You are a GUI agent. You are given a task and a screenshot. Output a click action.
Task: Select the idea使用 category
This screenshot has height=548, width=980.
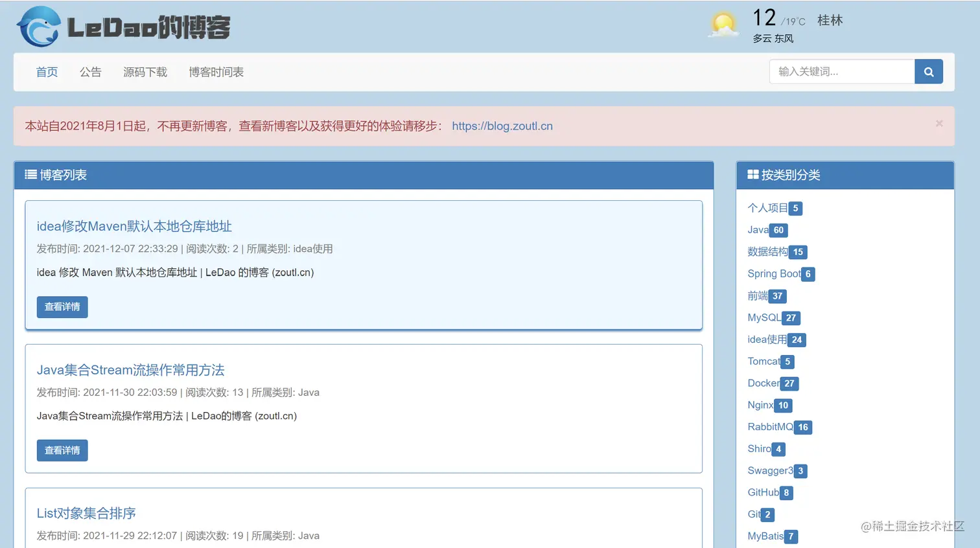[767, 339]
